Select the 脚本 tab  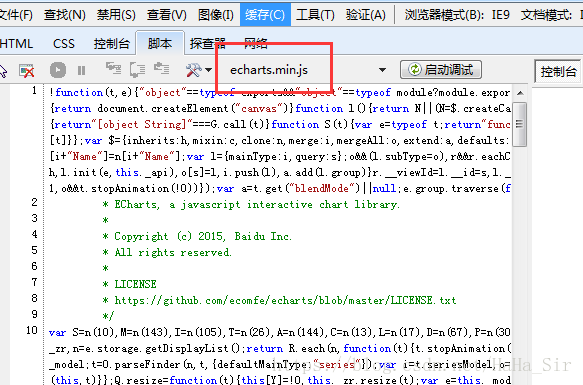point(160,43)
